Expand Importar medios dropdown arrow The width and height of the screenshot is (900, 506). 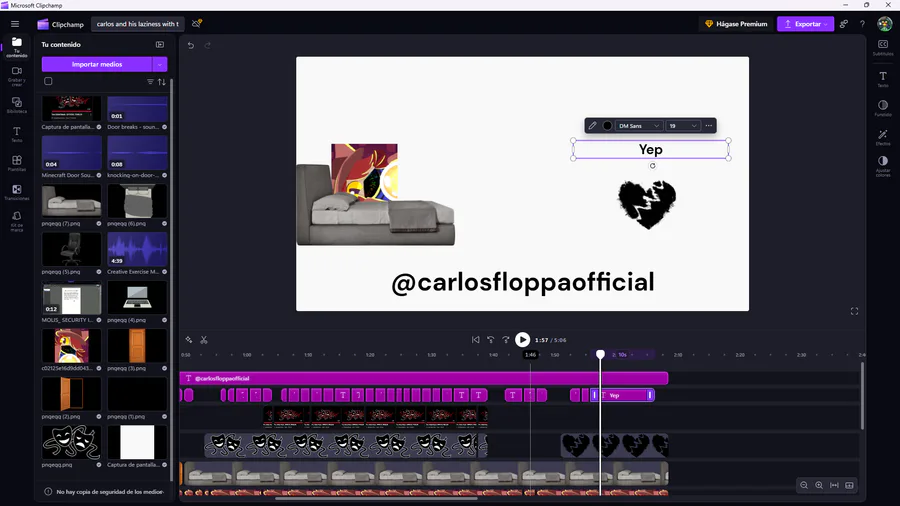[x=160, y=64]
